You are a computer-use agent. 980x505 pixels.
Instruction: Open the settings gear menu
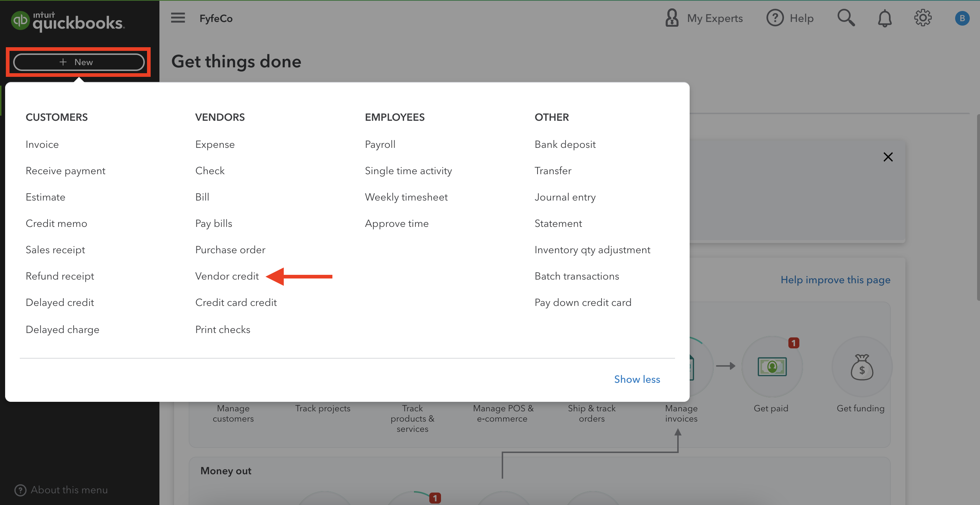click(923, 18)
